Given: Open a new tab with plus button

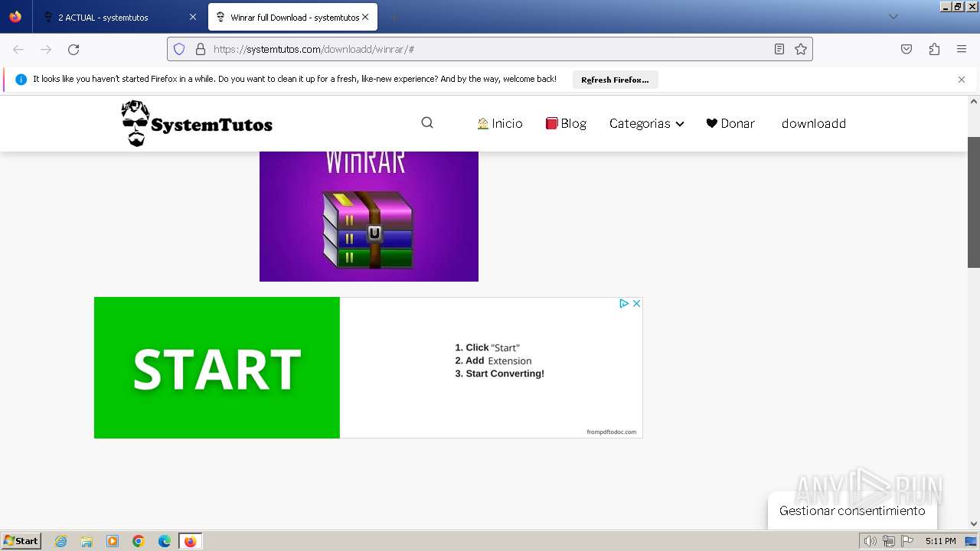Looking at the screenshot, I should [394, 17].
